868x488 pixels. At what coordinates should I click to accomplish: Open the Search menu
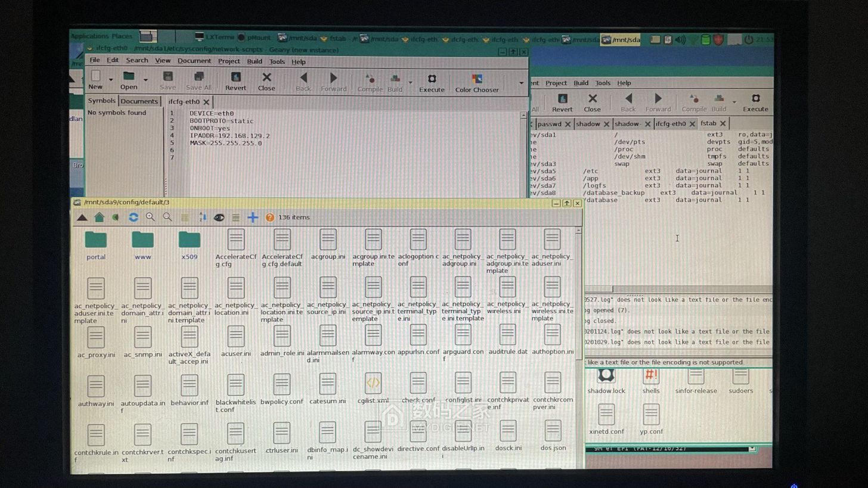pyautogui.click(x=137, y=60)
